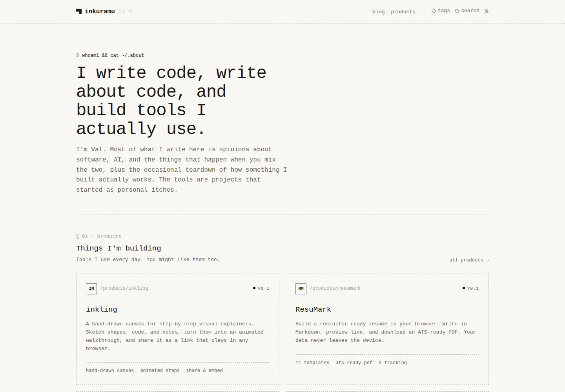Open the products nav item

click(x=403, y=12)
